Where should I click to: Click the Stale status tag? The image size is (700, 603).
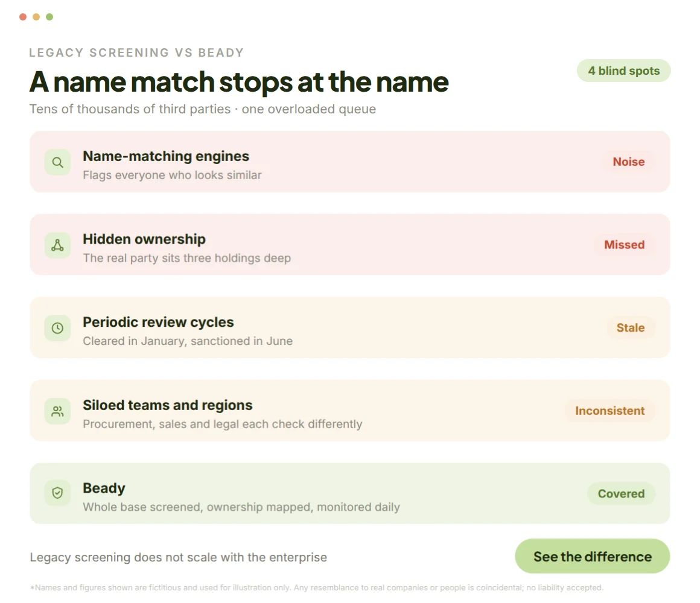point(631,328)
